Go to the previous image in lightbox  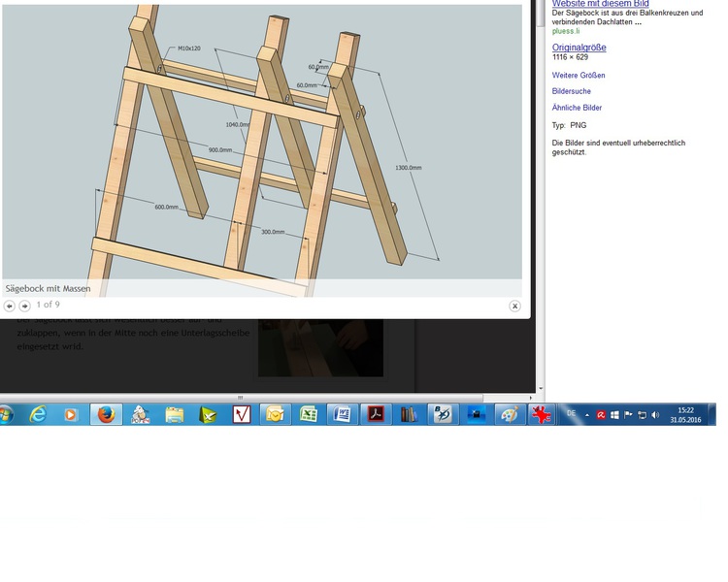(x=10, y=306)
